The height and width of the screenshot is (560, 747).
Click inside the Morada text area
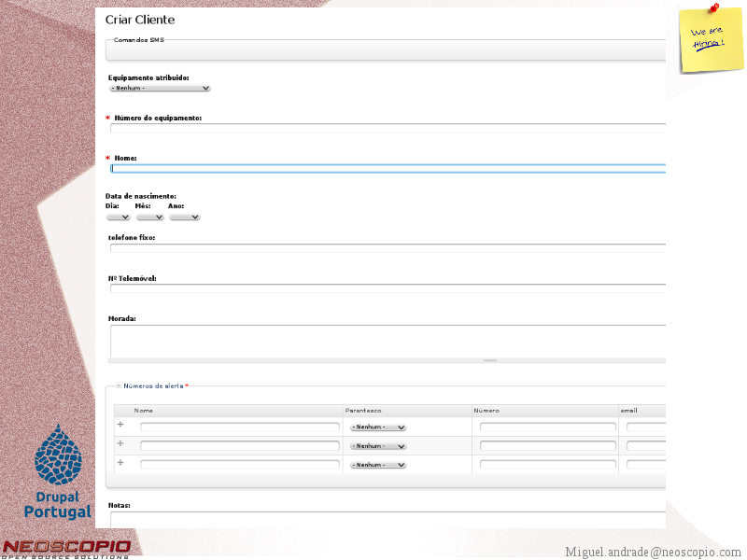(388, 341)
